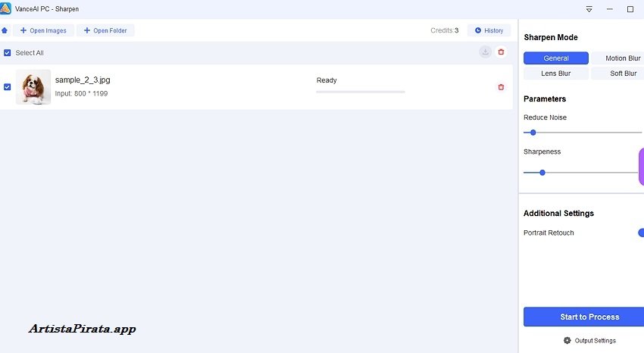Click the Open Folder button
Viewport: 644px width, 353px height.
point(105,30)
